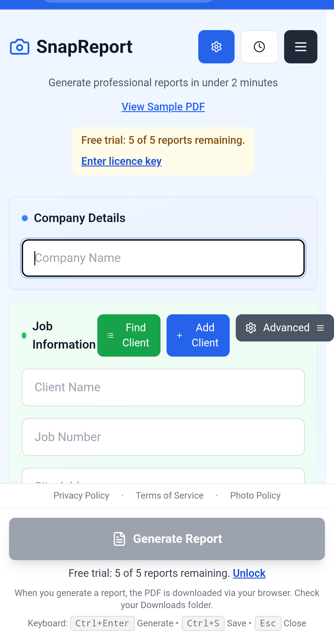Select the Find Client button
Viewport: 334px width, 644px height.
tap(129, 335)
